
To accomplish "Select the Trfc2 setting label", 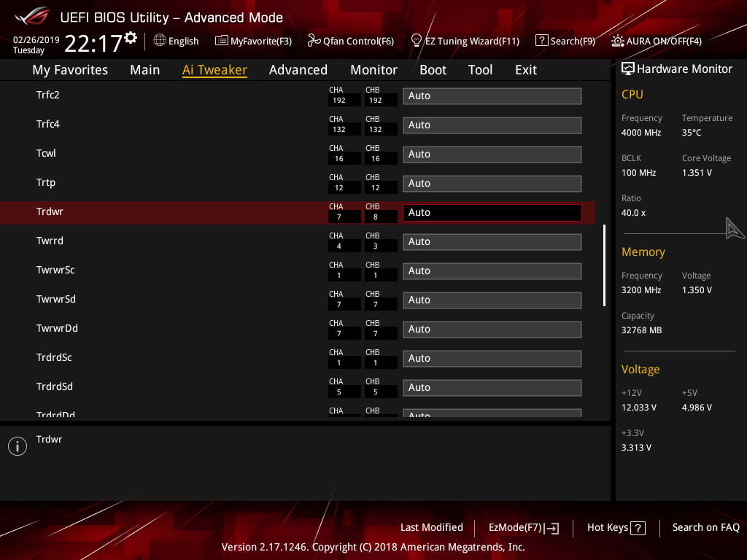I will (47, 95).
